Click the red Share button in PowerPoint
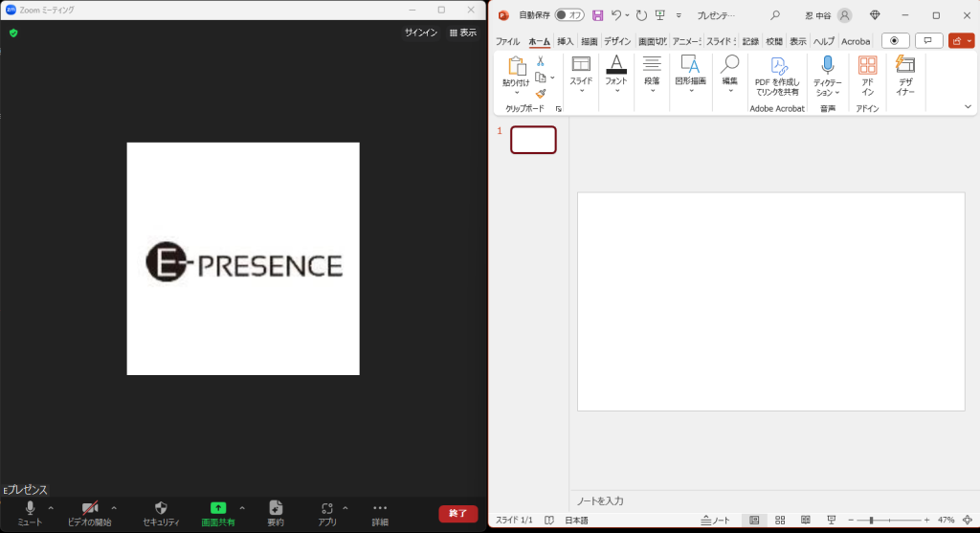Viewport: 980px width, 533px height. (961, 40)
